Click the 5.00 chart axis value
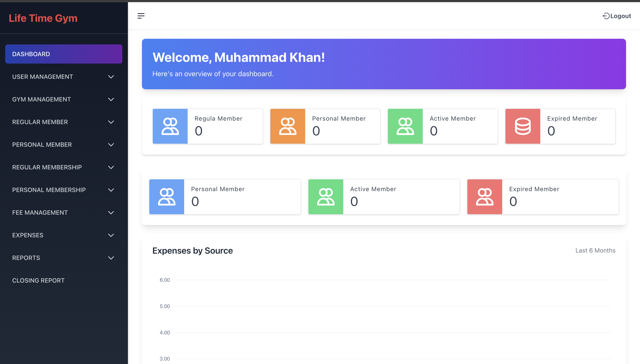 click(165, 306)
